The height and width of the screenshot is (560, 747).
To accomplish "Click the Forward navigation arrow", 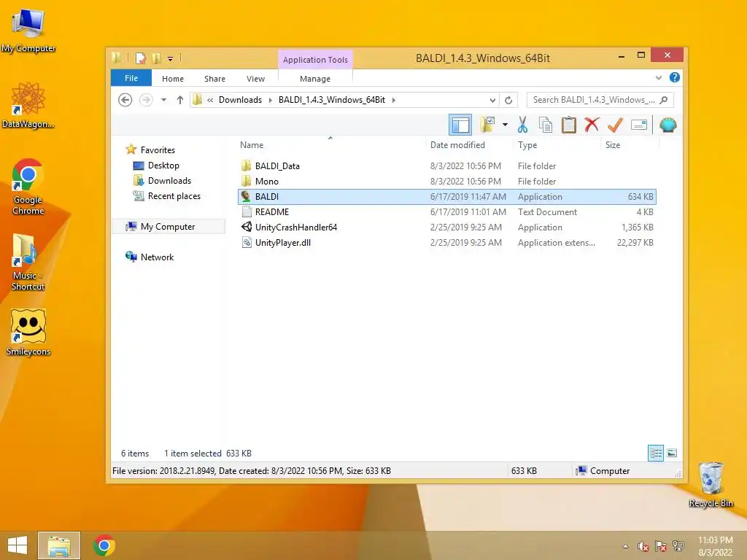I will click(x=146, y=100).
